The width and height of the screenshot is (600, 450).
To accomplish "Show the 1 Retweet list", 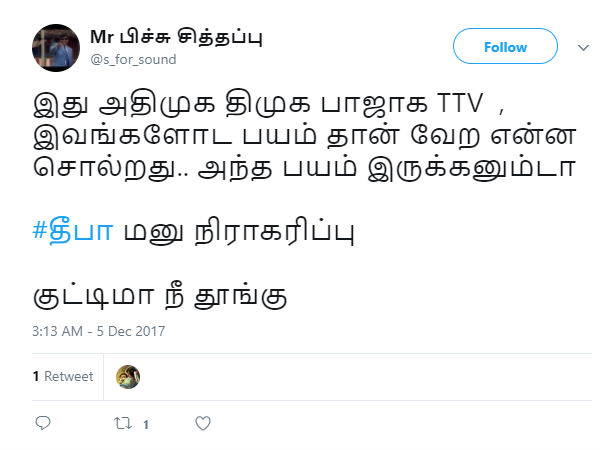I will point(63,376).
